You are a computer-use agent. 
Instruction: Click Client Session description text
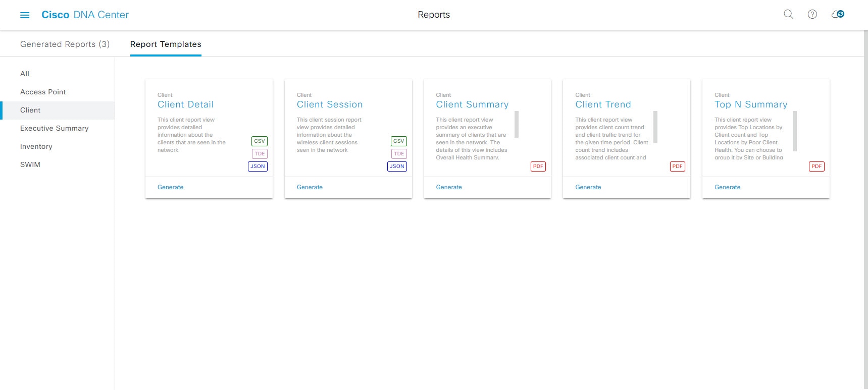click(x=329, y=135)
